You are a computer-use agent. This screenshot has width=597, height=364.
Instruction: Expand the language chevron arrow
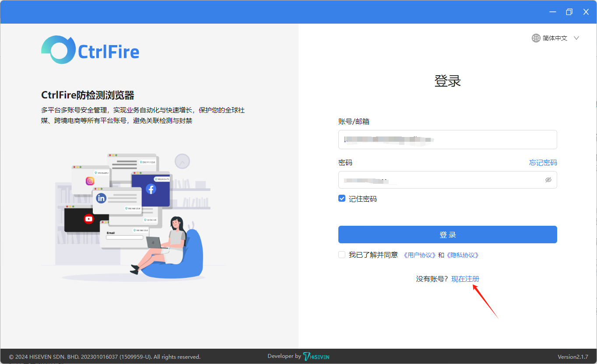click(576, 38)
